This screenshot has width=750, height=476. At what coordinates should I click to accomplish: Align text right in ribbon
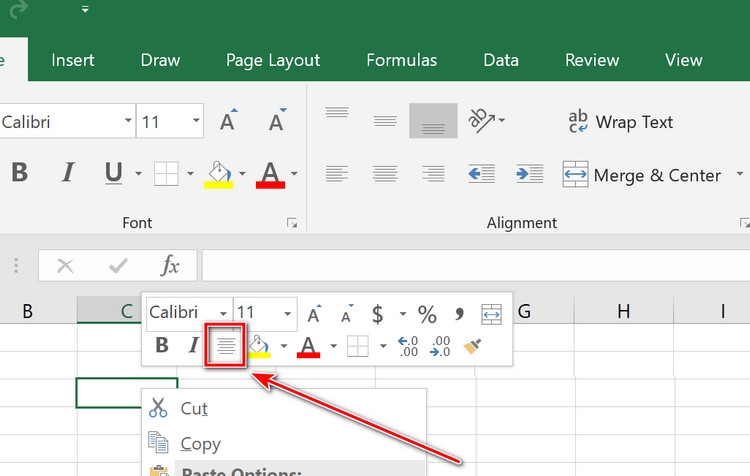click(433, 174)
